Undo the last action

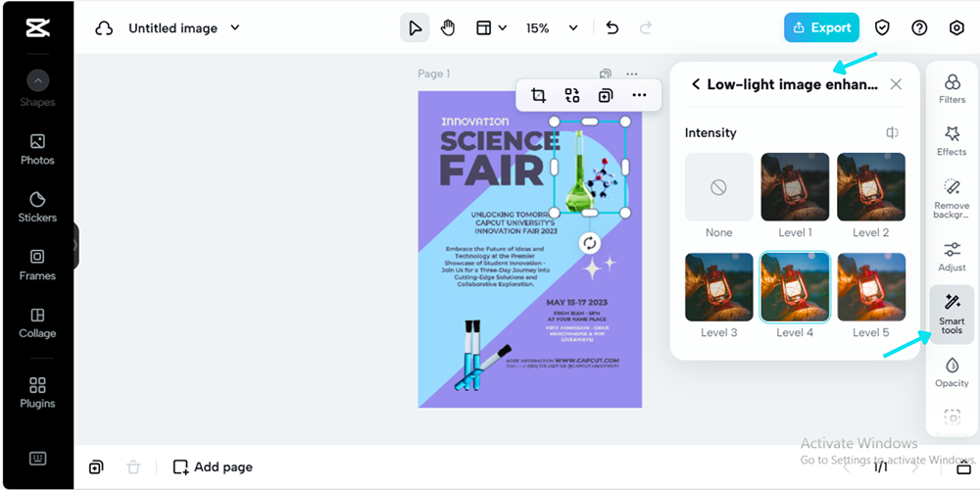coord(612,28)
